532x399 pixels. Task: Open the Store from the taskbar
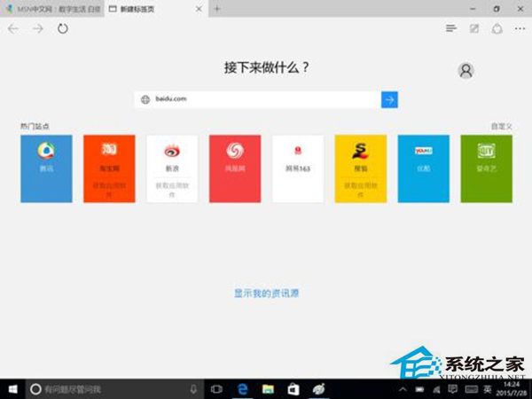293,389
